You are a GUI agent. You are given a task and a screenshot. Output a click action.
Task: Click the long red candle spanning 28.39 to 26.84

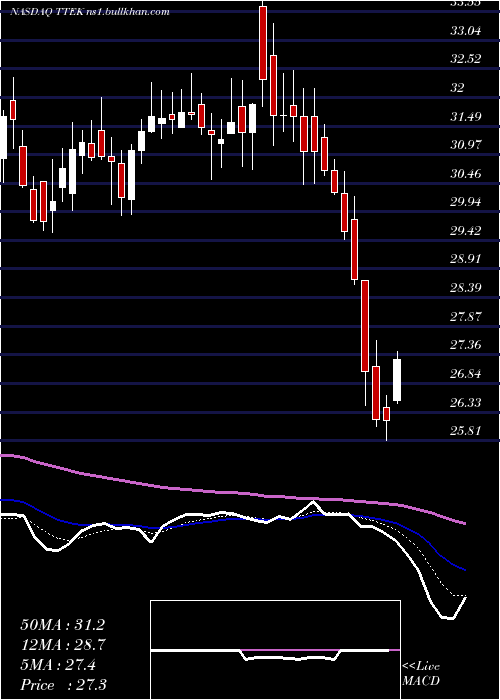[365, 326]
